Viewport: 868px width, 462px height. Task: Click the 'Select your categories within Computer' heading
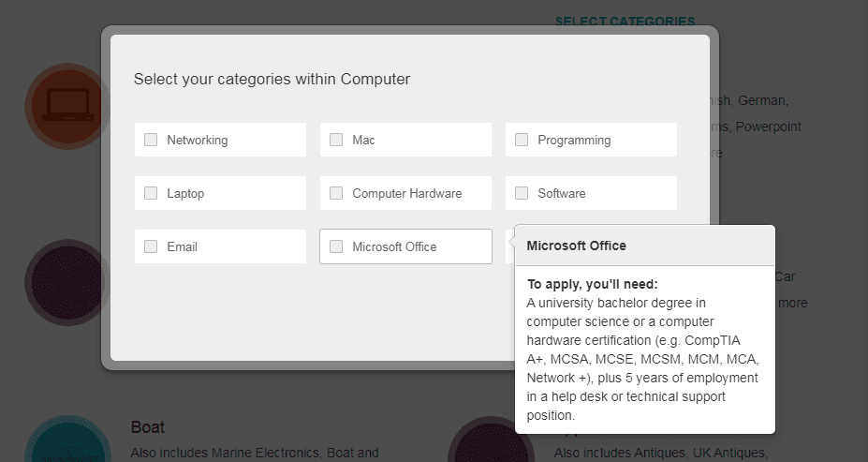pos(272,80)
